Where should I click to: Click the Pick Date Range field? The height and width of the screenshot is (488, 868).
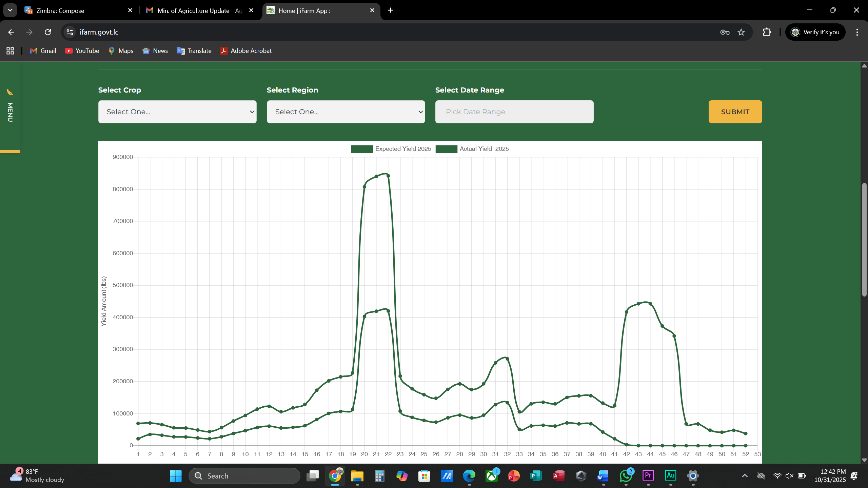(514, 112)
